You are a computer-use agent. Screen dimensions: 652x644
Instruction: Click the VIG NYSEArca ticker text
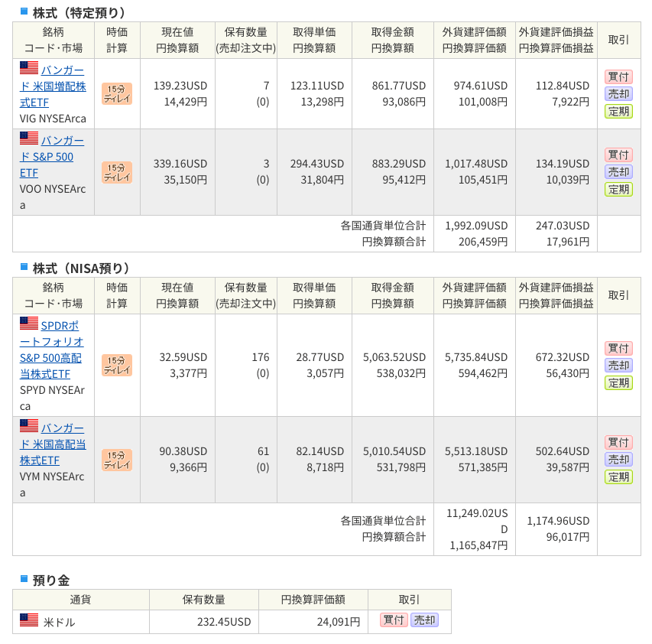pyautogui.click(x=53, y=119)
